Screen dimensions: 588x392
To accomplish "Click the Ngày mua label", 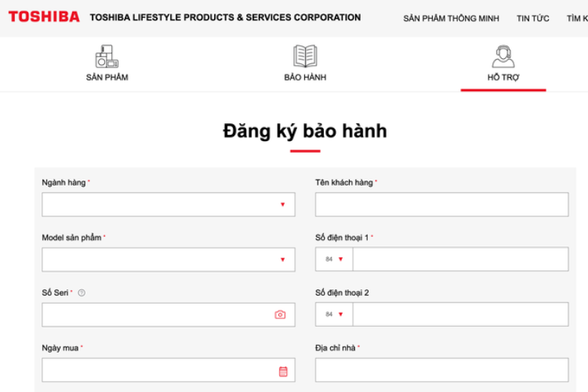I will point(60,348).
